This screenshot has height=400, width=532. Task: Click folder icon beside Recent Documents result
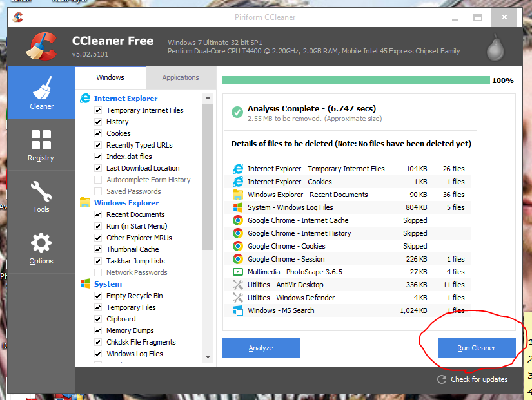click(238, 195)
